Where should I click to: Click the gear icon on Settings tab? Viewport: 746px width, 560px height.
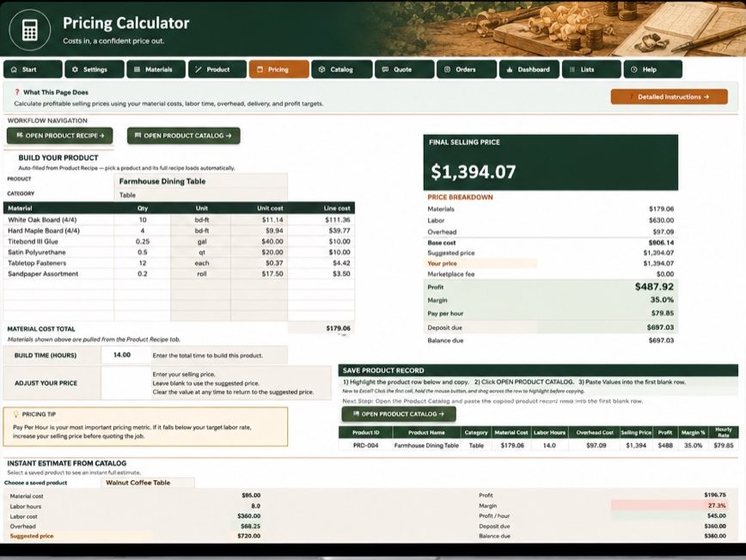(x=75, y=70)
